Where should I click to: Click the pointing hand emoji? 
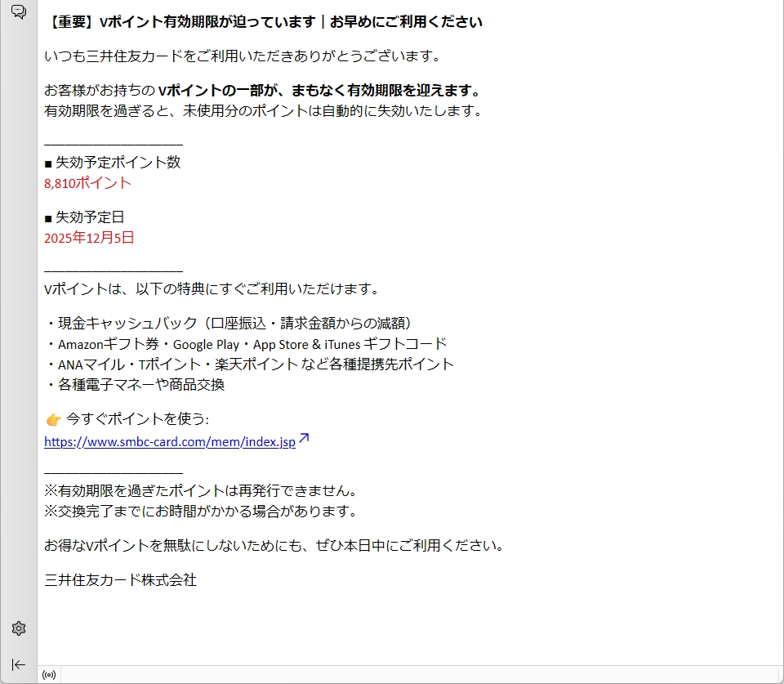click(x=53, y=419)
